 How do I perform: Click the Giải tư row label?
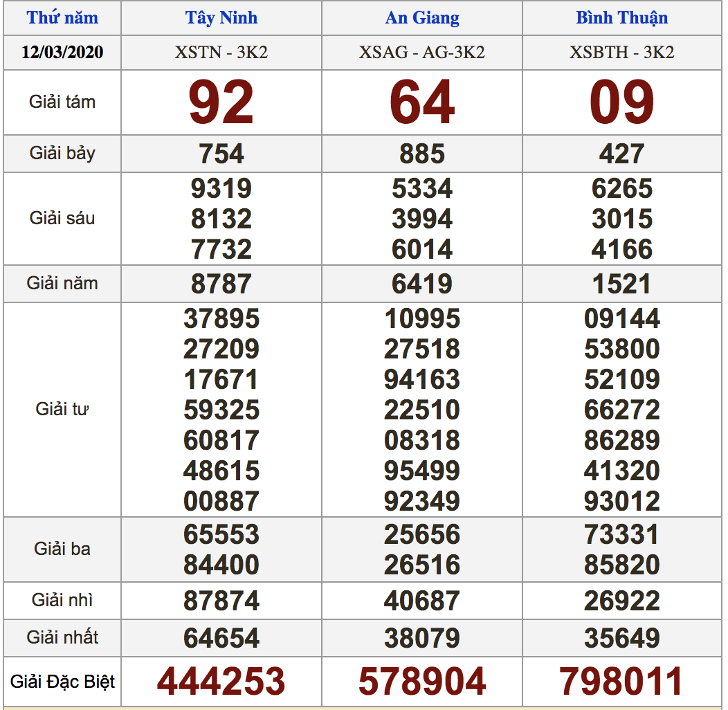62,409
